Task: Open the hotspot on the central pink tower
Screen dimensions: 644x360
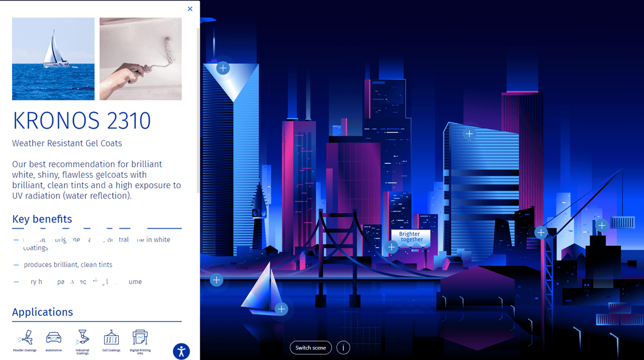Action: 469,133
